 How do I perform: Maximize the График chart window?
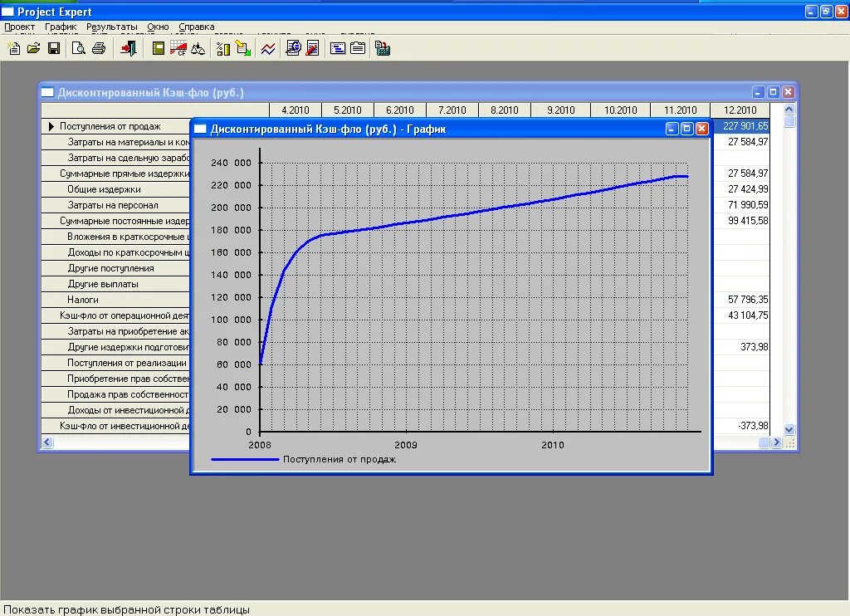pos(686,129)
